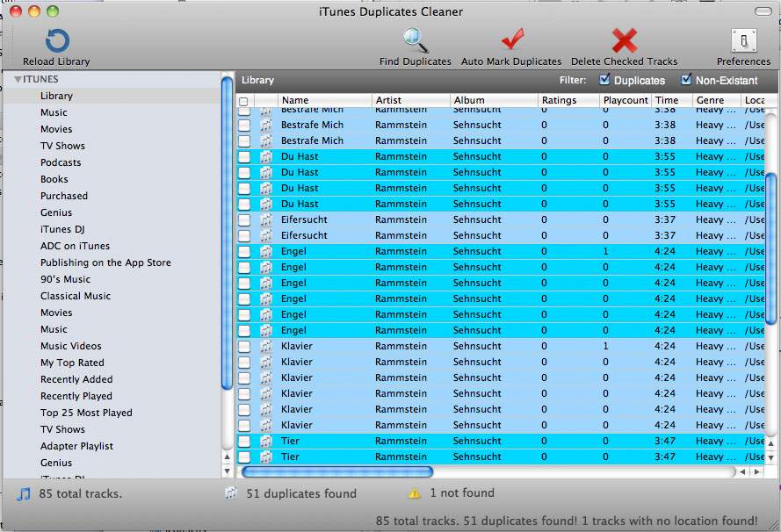Select Recently Added playlist
Viewport: 781px width, 532px height.
(x=76, y=379)
